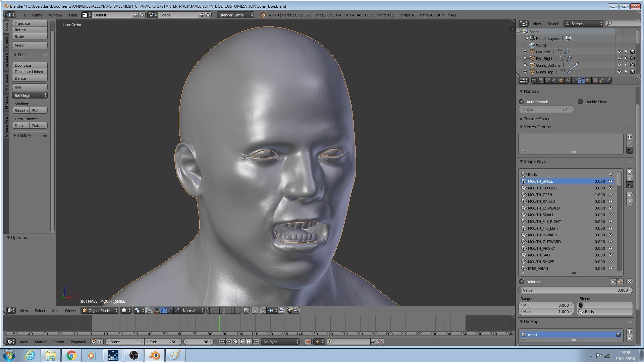This screenshot has height=362, width=644.
Task: Open the Normal transform orientation dropdown
Action: pos(193,310)
